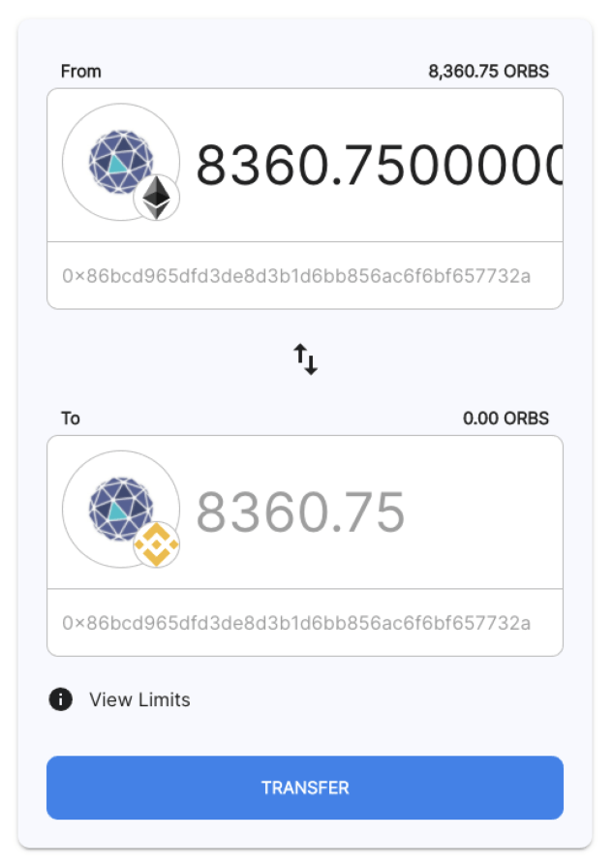This screenshot has height=868, width=614.
Task: Use the 8,360.75 ORBS available balance
Action: click(x=488, y=72)
